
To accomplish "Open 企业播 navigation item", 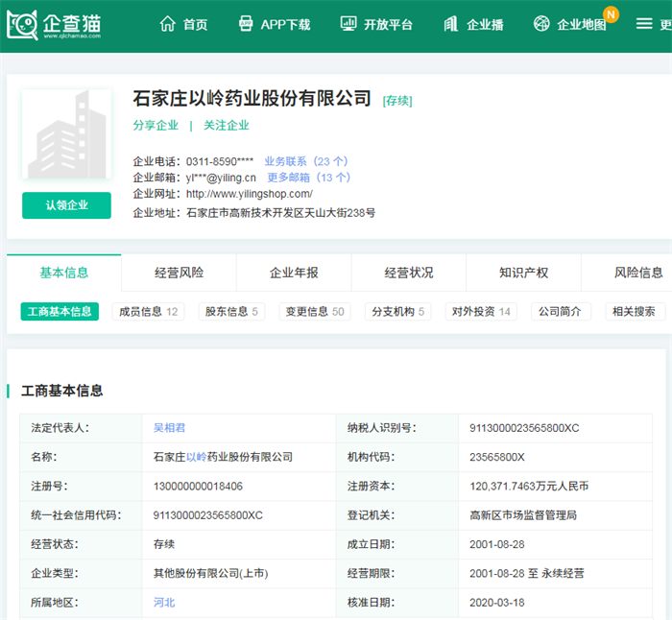I will point(485,25).
